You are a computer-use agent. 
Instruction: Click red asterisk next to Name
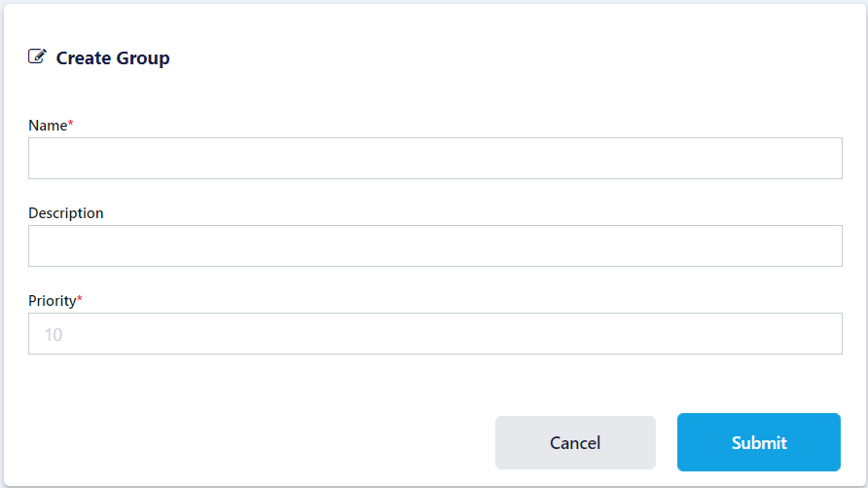tap(71, 124)
